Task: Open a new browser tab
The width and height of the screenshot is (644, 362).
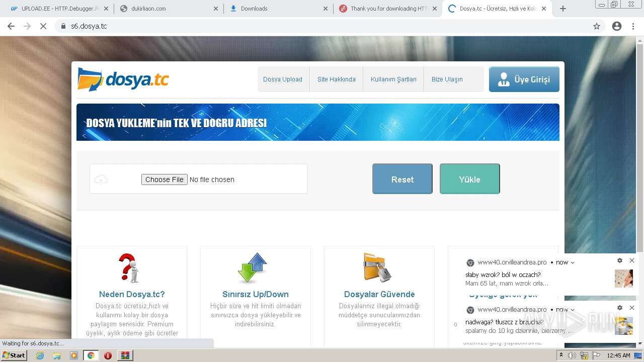Action: [563, 9]
